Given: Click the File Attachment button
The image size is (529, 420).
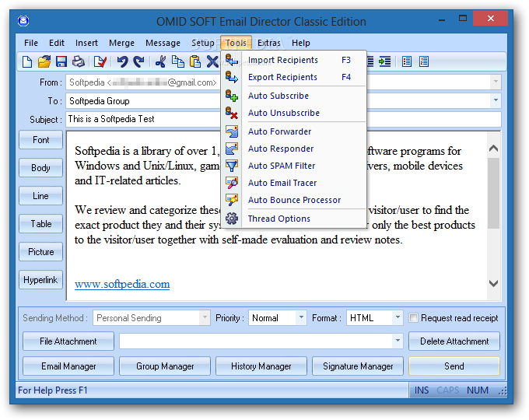Looking at the screenshot, I should (x=68, y=341).
